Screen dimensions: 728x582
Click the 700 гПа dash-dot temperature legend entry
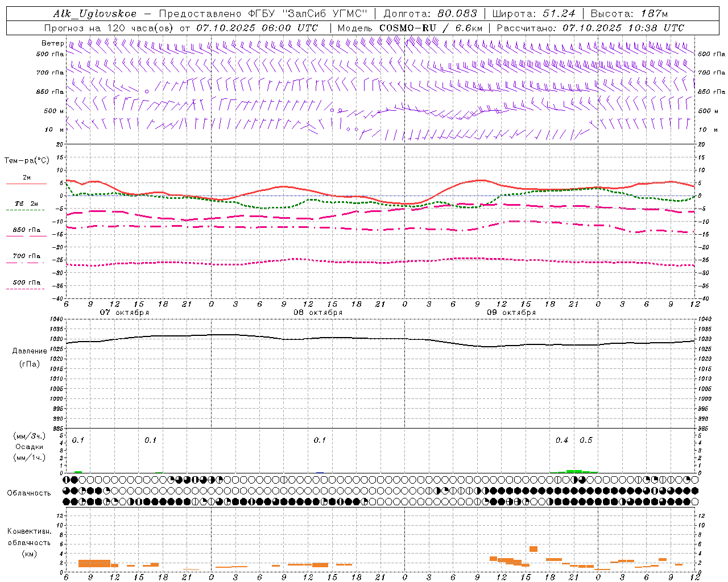tap(26, 256)
